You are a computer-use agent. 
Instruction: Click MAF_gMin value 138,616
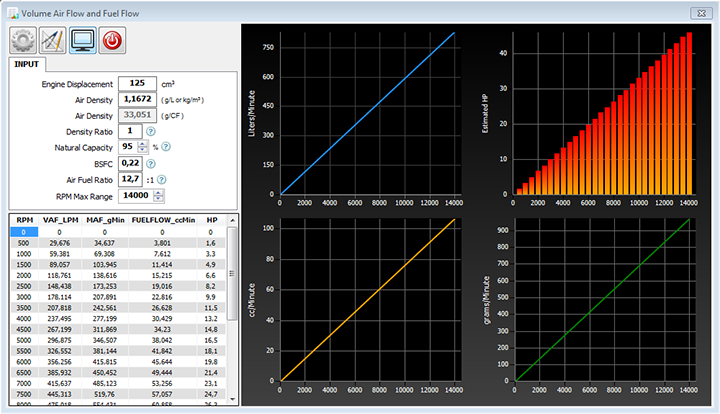coord(105,275)
